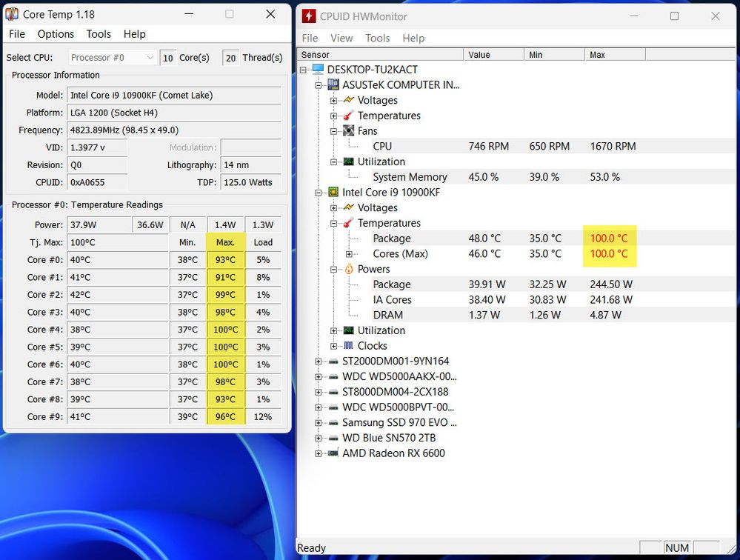This screenshot has width=740, height=560.
Task: Click the Samsung SSD 970 EVO drive icon
Action: pyautogui.click(x=333, y=423)
